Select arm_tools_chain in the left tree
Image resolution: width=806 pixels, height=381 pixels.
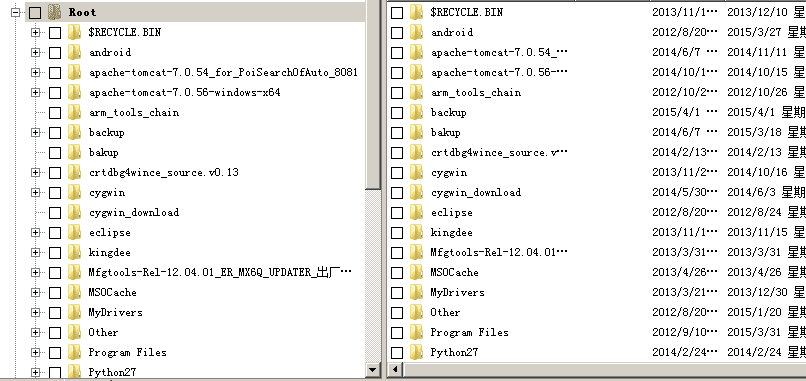[134, 113]
